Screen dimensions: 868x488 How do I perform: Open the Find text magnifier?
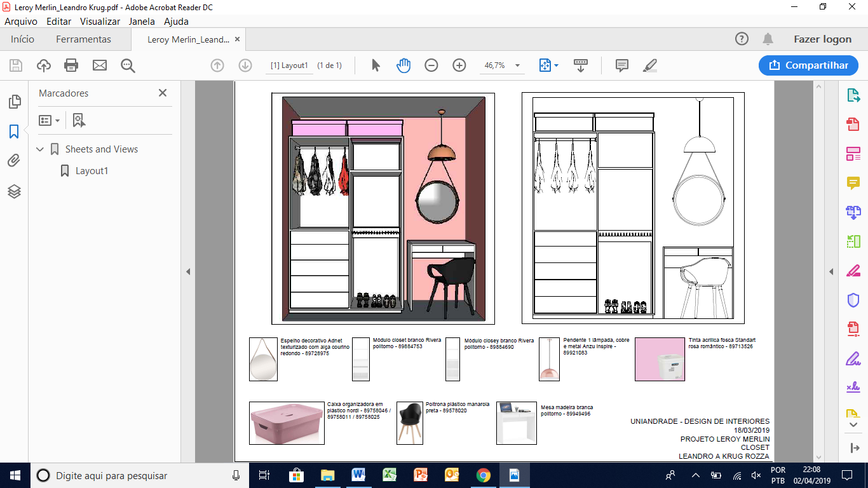128,65
